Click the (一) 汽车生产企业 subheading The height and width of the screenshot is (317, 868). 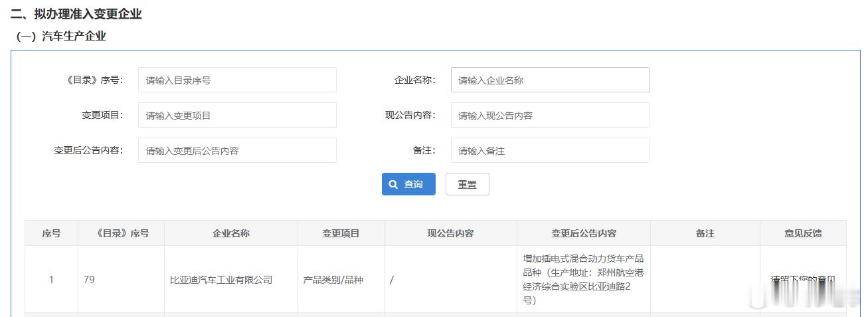point(61,37)
